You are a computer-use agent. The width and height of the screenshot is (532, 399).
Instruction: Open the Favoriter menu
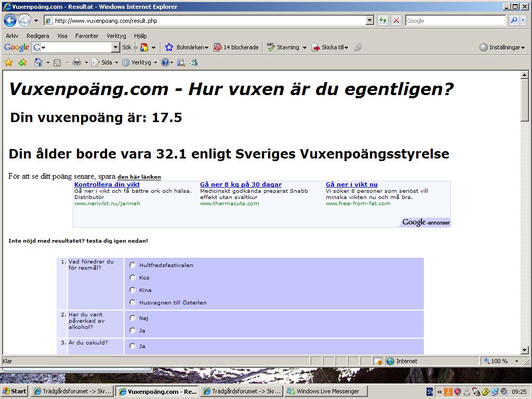coord(86,36)
